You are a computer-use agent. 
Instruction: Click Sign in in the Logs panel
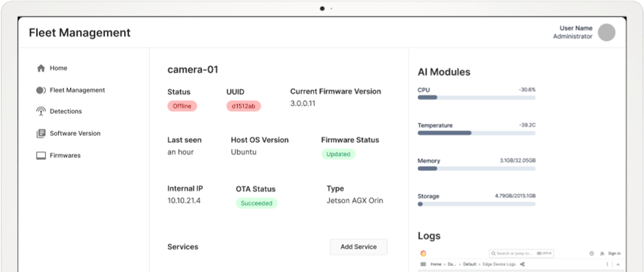614,253
